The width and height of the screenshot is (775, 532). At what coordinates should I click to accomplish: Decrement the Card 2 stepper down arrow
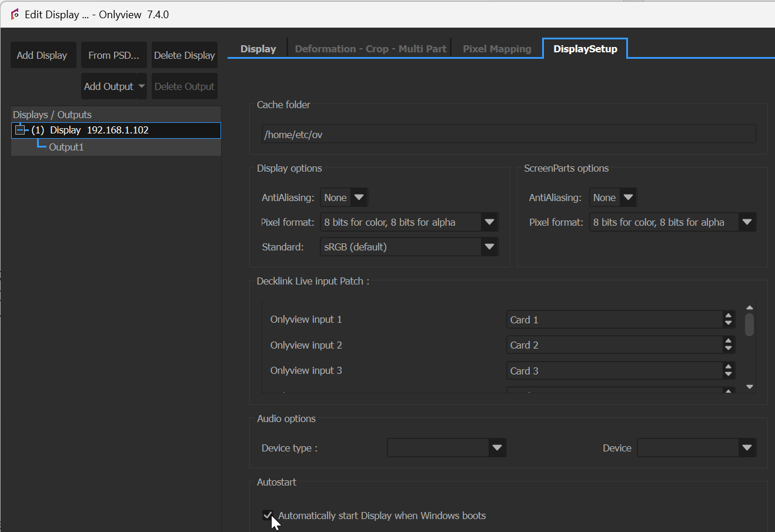pos(729,349)
